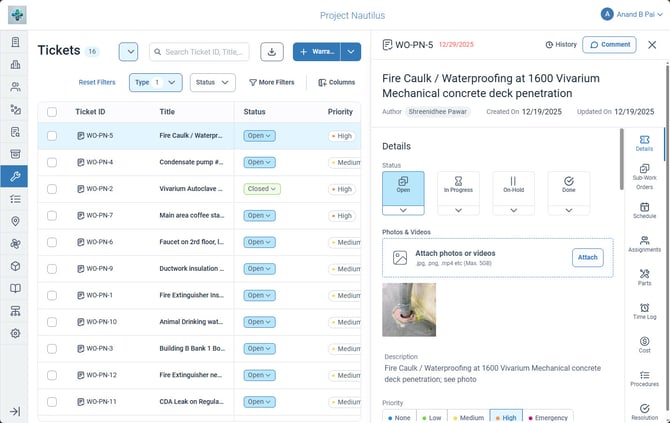
Task: Open the people icon in left sidebar
Action: [x=15, y=87]
